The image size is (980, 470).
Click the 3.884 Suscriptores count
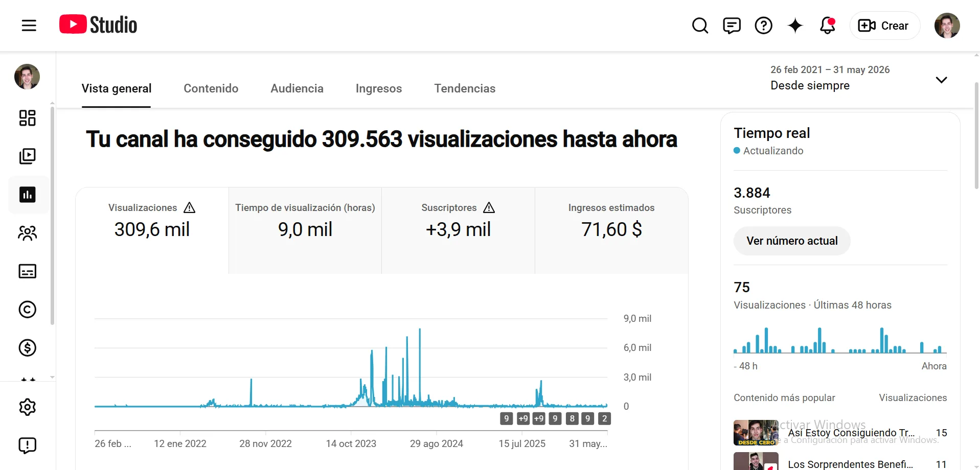click(x=752, y=193)
